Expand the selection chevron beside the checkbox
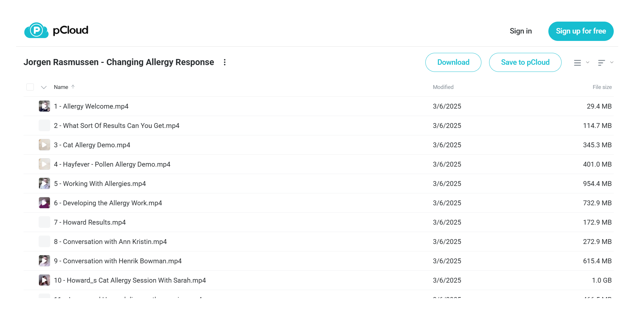 44,87
